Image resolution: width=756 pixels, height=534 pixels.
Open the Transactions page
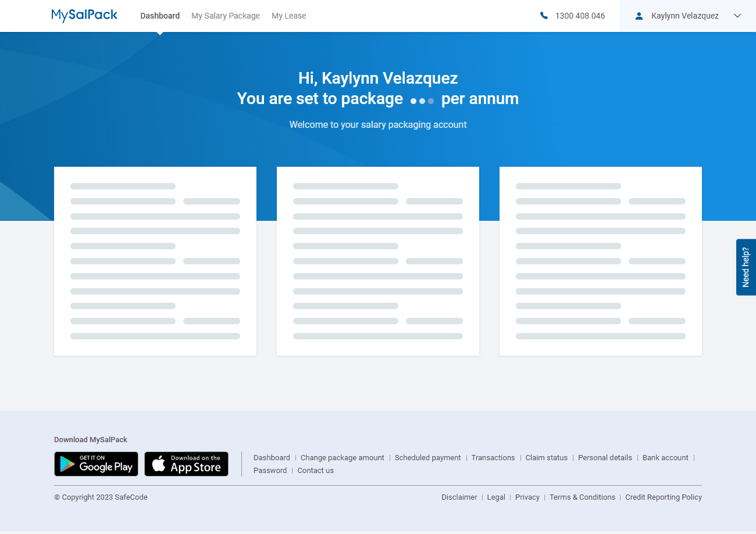coord(493,457)
